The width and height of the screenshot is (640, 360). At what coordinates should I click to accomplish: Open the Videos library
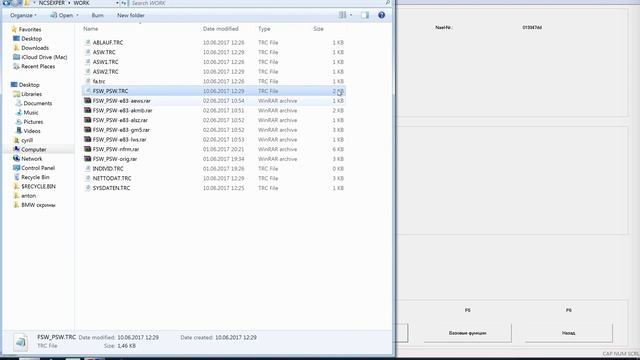32,131
